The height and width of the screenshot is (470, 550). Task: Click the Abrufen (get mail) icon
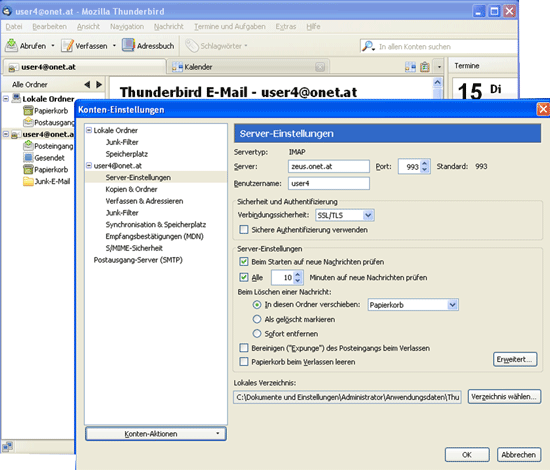[11, 46]
